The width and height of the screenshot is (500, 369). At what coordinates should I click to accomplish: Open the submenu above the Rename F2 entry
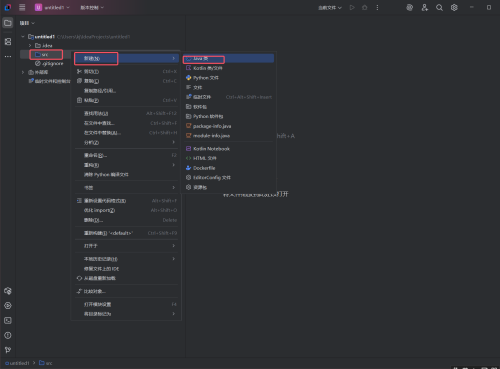tap(126, 142)
